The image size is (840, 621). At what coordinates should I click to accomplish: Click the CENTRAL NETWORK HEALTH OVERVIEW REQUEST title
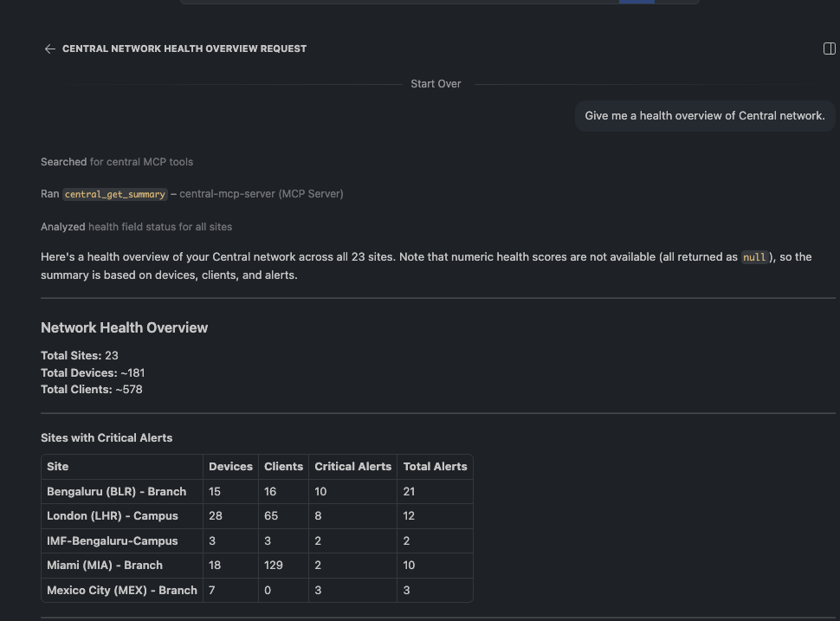(x=184, y=49)
